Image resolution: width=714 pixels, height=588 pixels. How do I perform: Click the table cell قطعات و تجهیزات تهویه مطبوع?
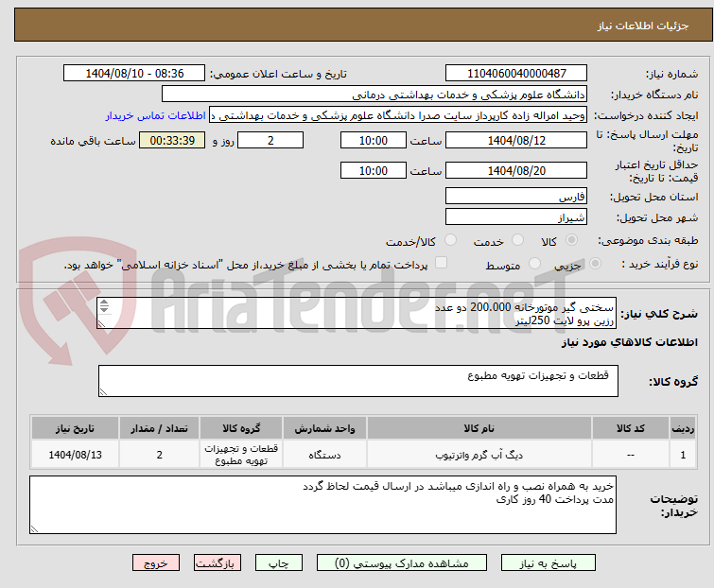[x=241, y=455]
